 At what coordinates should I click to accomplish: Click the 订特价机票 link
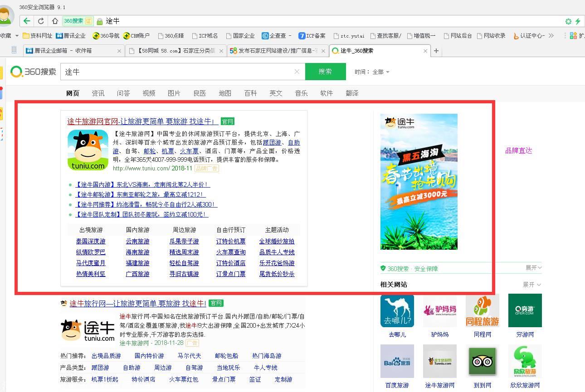(x=231, y=241)
